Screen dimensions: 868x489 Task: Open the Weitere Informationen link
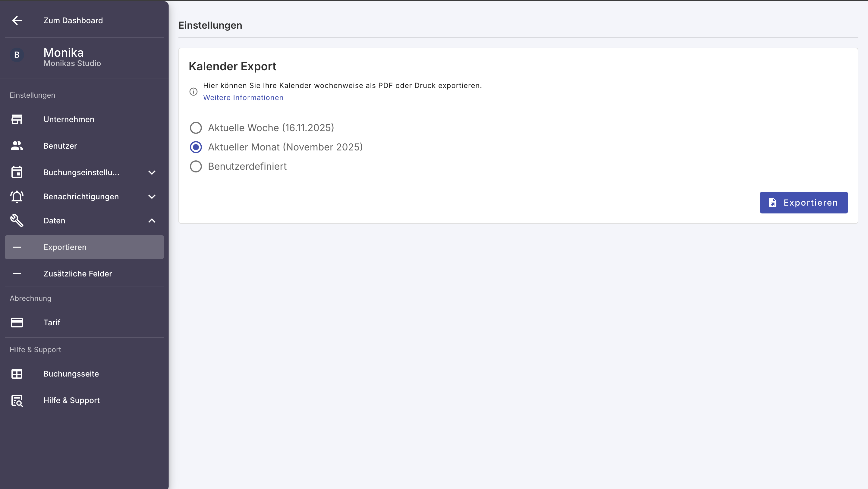tap(243, 98)
